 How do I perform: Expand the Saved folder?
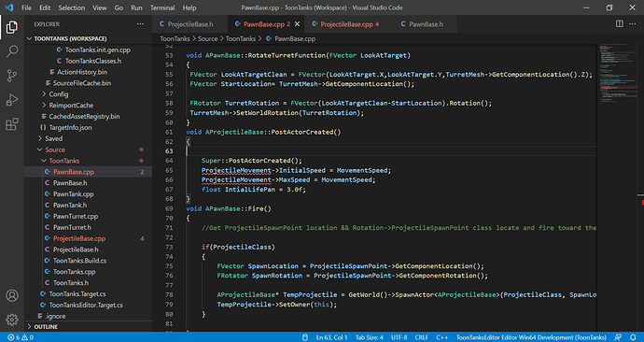(x=54, y=138)
